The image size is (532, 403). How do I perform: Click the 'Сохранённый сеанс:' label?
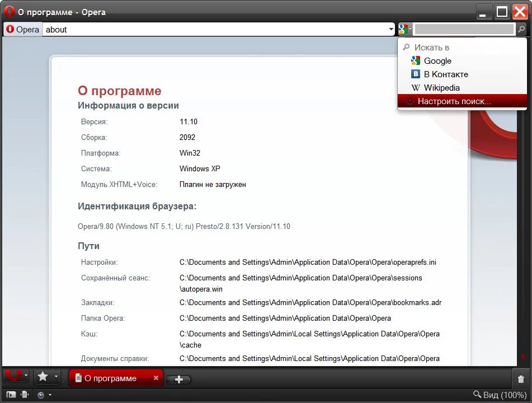point(115,278)
